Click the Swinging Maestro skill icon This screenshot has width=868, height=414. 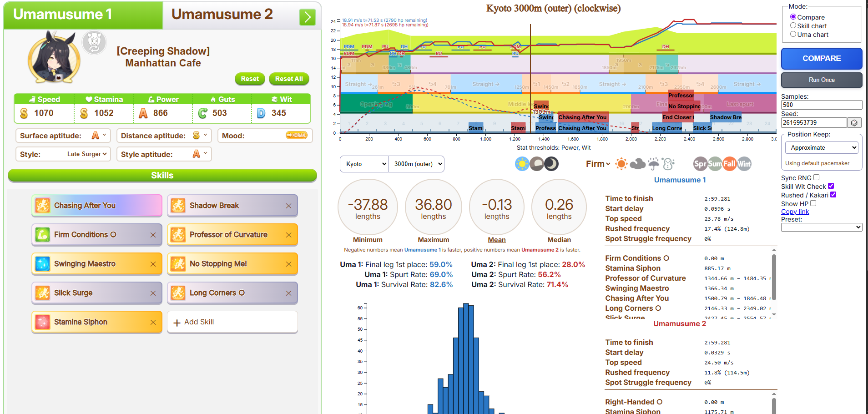(43, 264)
